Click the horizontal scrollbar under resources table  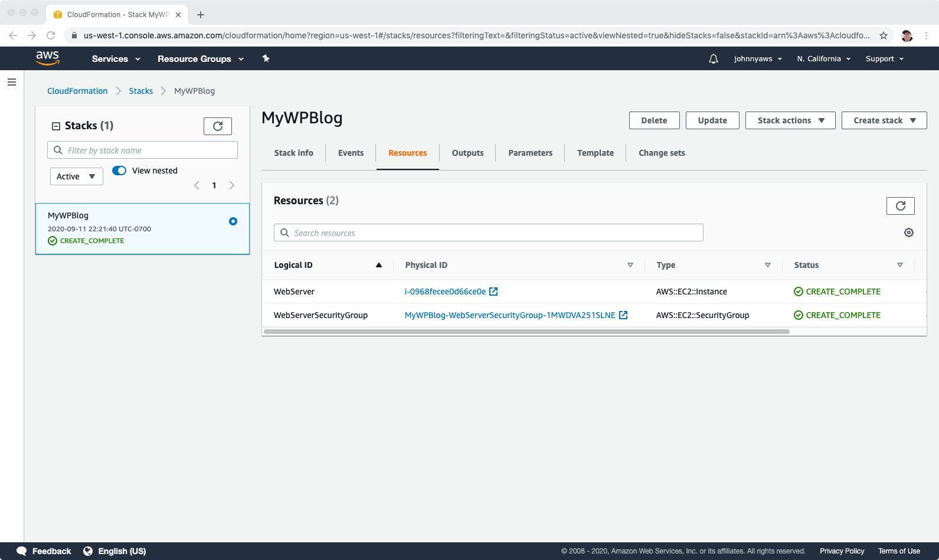click(526, 332)
